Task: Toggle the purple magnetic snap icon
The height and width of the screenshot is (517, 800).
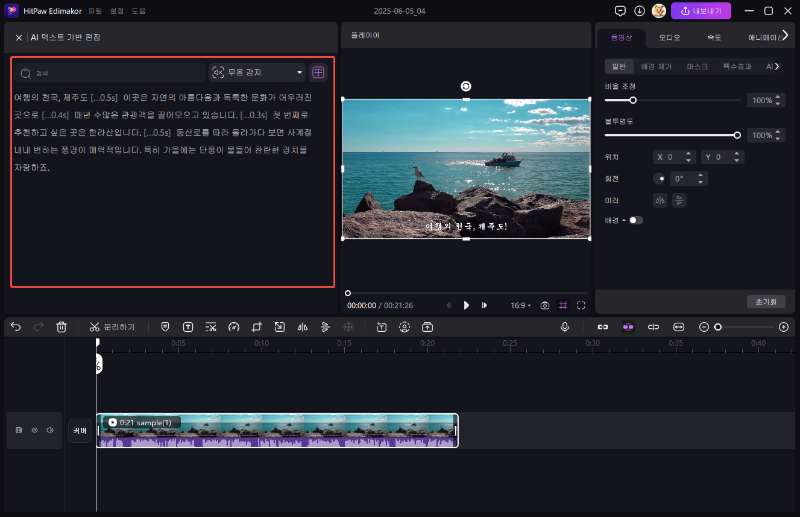Action: 628,327
